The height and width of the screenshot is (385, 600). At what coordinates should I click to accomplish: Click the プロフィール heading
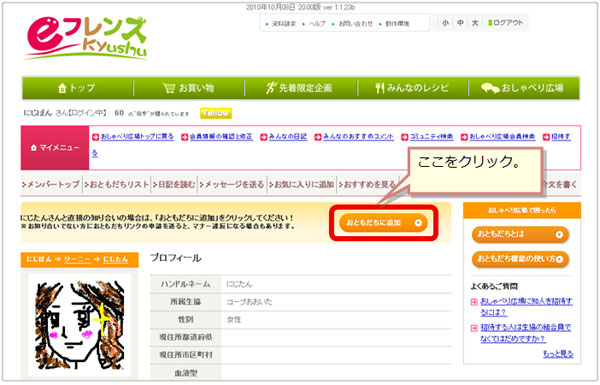[x=176, y=258]
